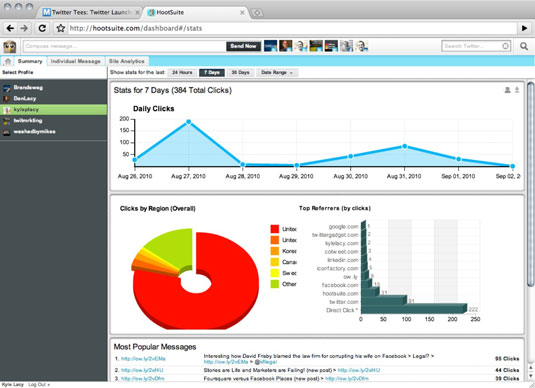Click 'Stats for 7 Days' heading
The width and height of the screenshot is (535, 388).
(173, 90)
